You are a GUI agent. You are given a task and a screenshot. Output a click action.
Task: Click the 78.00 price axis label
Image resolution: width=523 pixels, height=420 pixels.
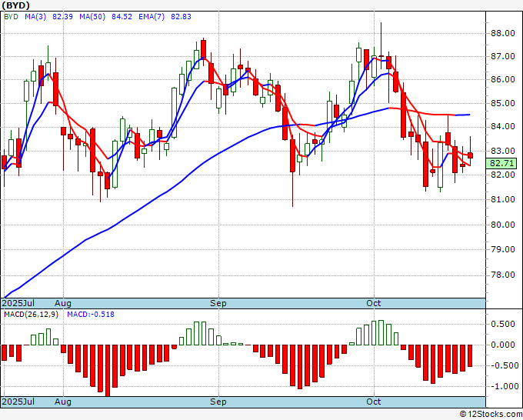503,275
